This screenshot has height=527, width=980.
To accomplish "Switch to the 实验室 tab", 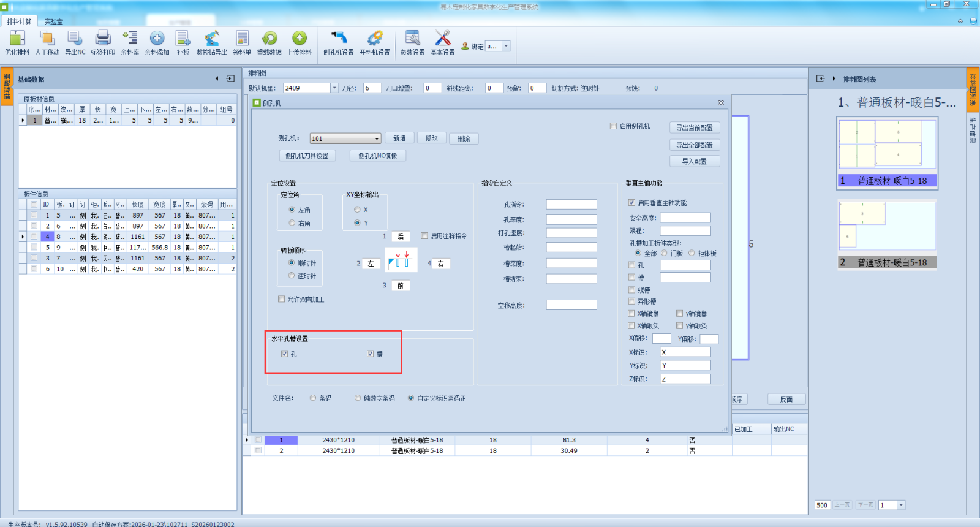I will [53, 21].
